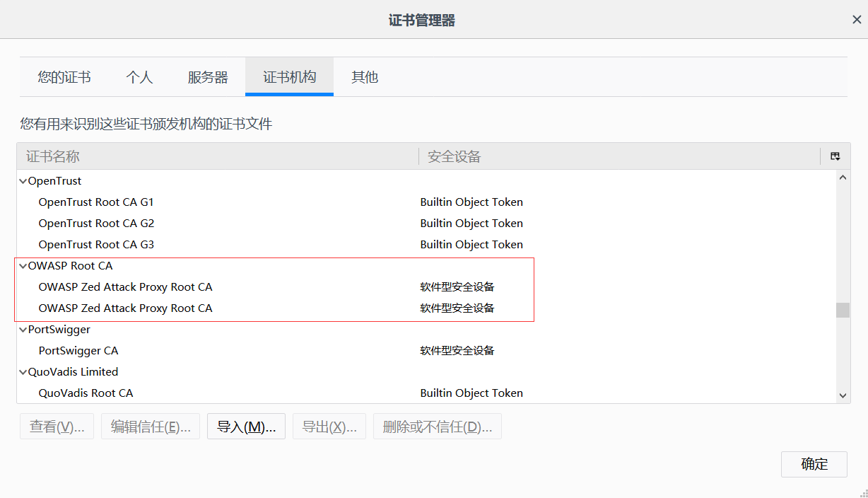Click Builtin Object Token for OpenTrust Root CA G1

point(471,202)
